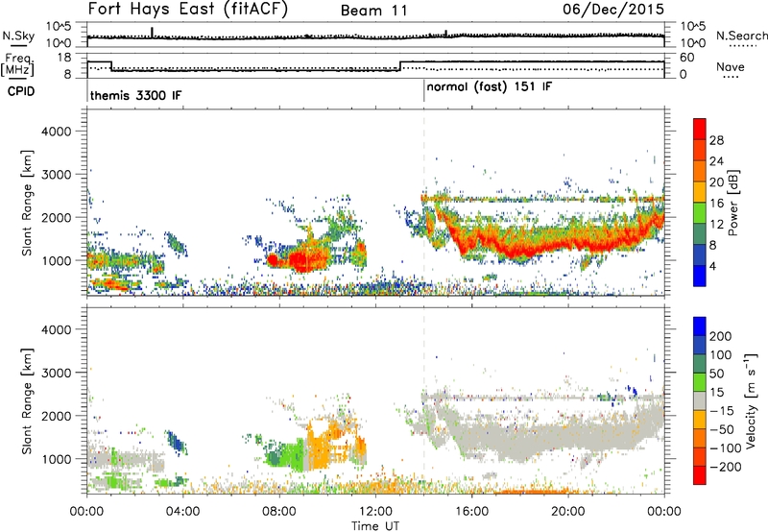Select the 'Beam 11' label
Viewport: 768px width, 532px height.
373,11
